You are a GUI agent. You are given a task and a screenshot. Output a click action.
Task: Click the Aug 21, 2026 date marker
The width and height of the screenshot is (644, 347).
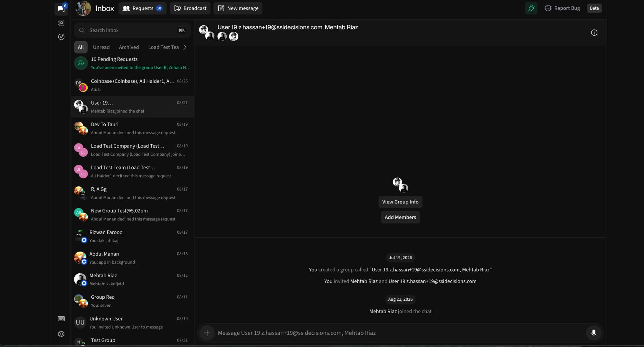[400, 299]
